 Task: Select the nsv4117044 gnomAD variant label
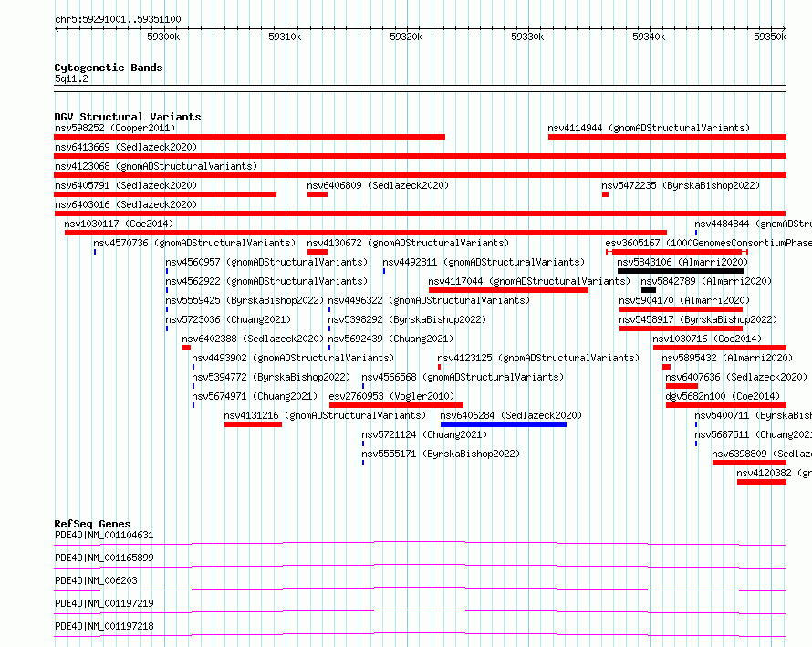(529, 281)
